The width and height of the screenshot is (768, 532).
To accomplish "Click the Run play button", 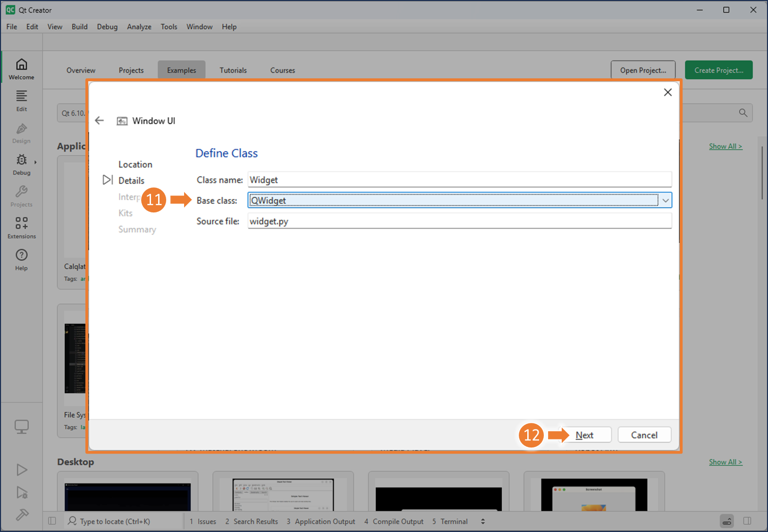I will coord(22,470).
